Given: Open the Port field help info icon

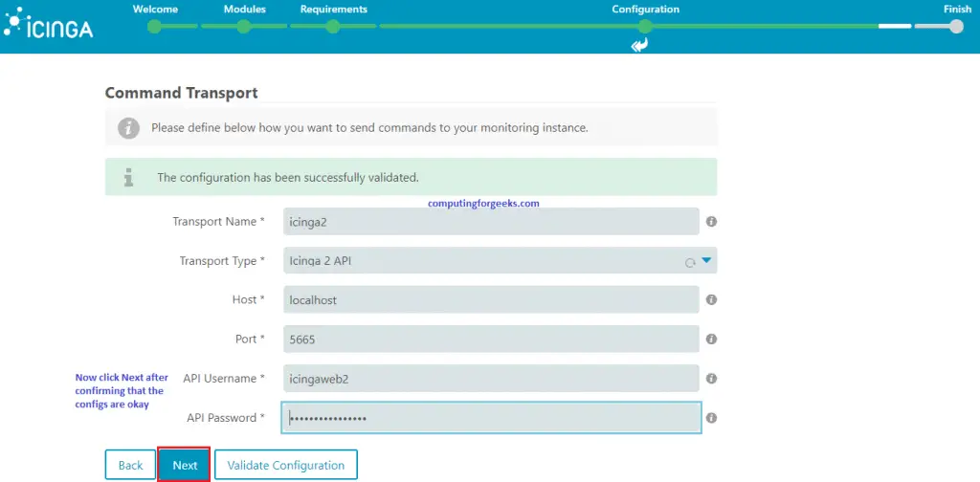Looking at the screenshot, I should [x=711, y=339].
